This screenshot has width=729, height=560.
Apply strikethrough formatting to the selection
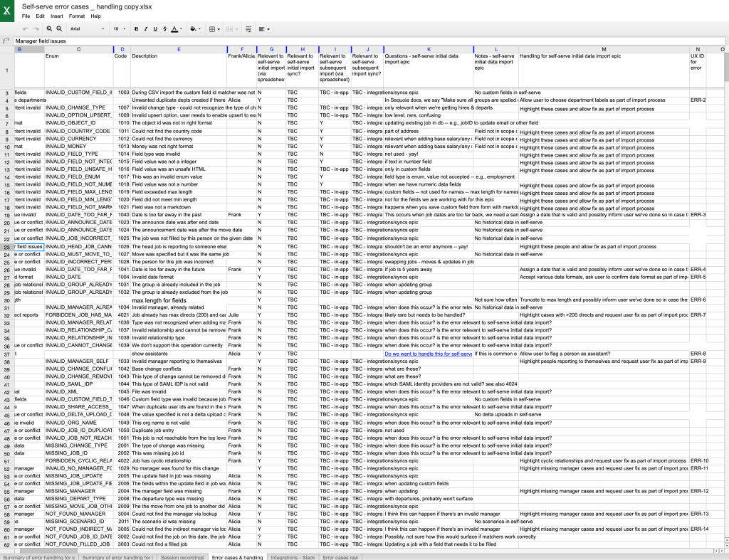[164, 29]
